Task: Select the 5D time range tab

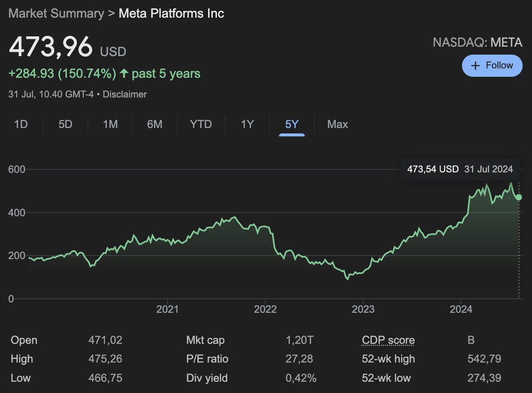Action: (x=65, y=125)
